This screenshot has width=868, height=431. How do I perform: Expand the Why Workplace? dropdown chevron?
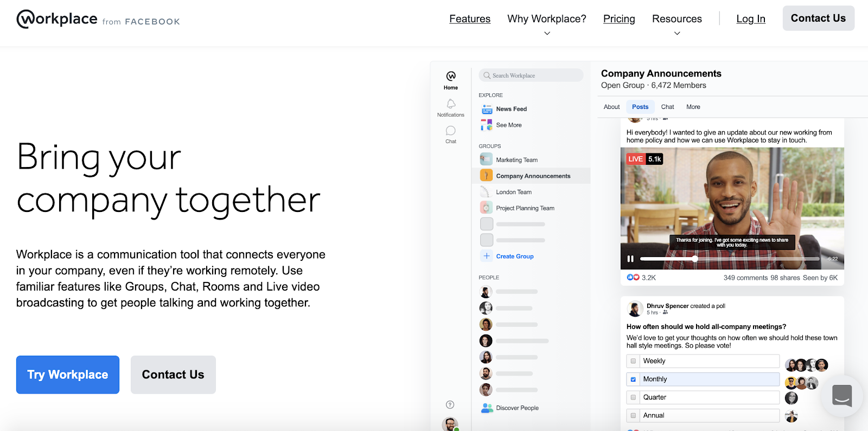pyautogui.click(x=547, y=34)
